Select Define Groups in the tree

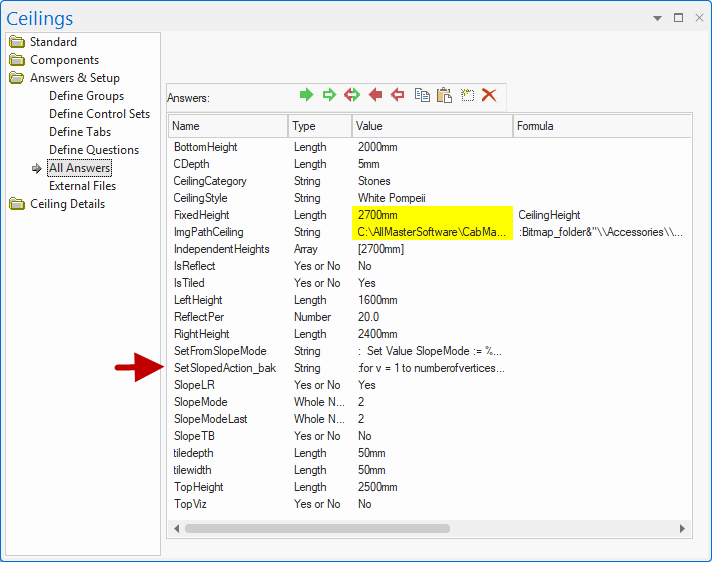[86, 96]
